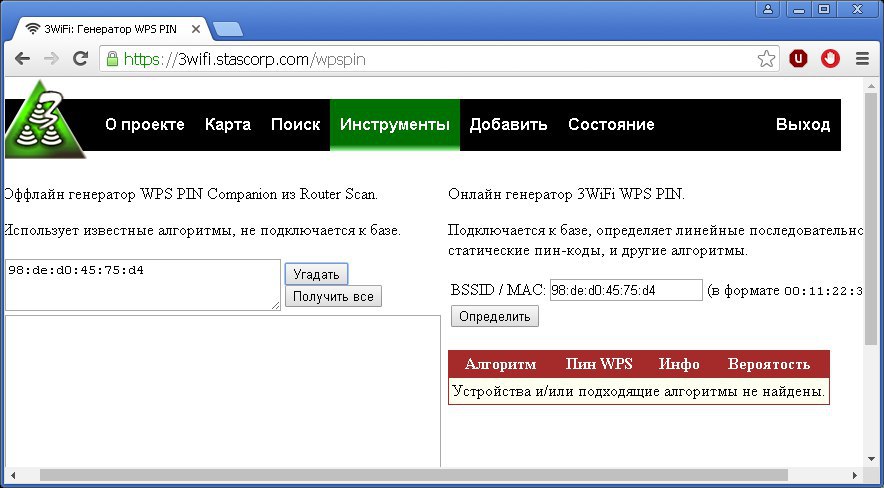Click the 3WiFi green triangle logo

pyautogui.click(x=44, y=120)
